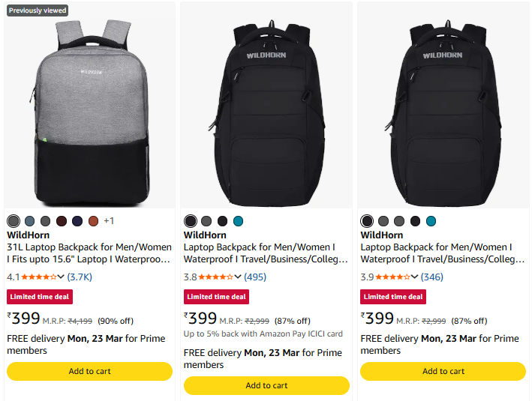This screenshot has height=401, width=532.
Task: Add the 31L grey backpack to cart
Action: [x=90, y=371]
